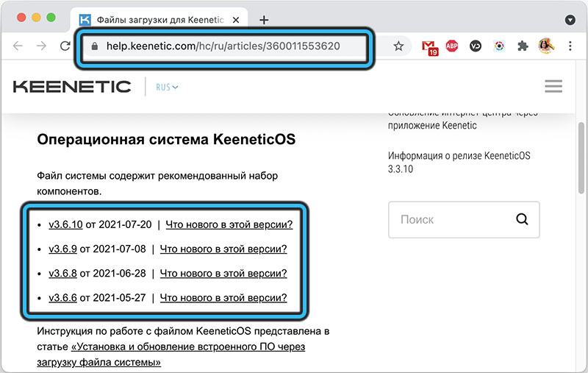Open the Chrome profile avatar
588x373 pixels.
[546, 46]
